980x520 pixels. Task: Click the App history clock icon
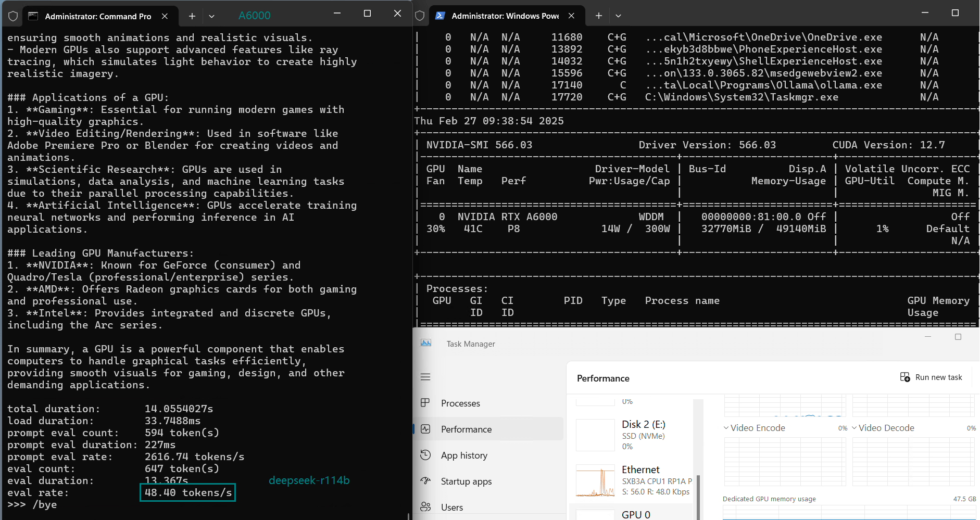[x=425, y=454]
